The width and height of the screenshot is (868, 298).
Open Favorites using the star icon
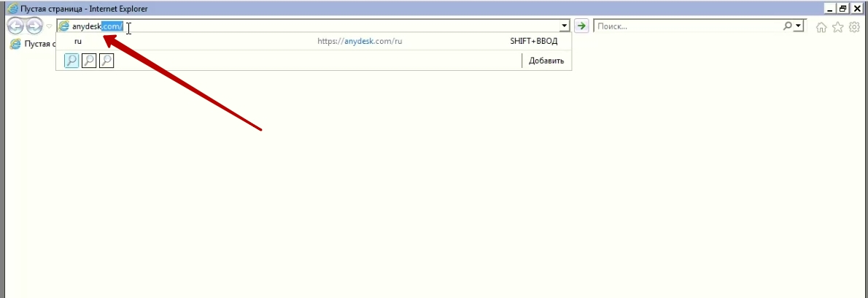coord(838,27)
